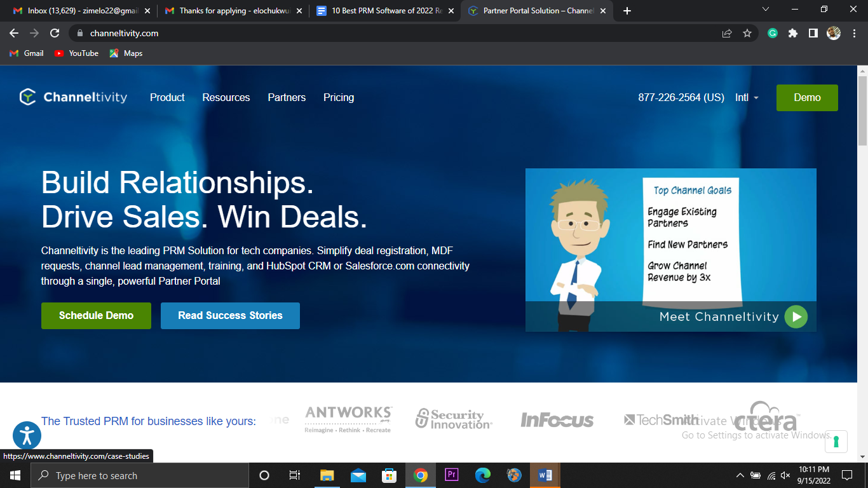The height and width of the screenshot is (488, 868).
Task: Open Task View in taskbar
Action: pyautogui.click(x=294, y=475)
